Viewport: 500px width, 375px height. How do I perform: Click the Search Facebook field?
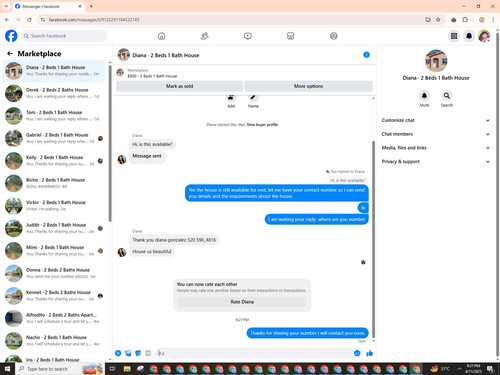coord(64,36)
